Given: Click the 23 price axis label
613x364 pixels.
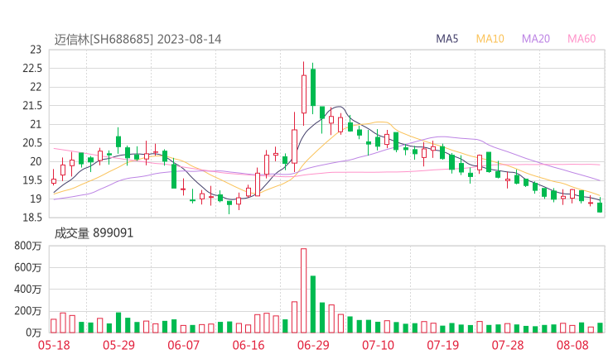Looking at the screenshot, I should [36, 50].
